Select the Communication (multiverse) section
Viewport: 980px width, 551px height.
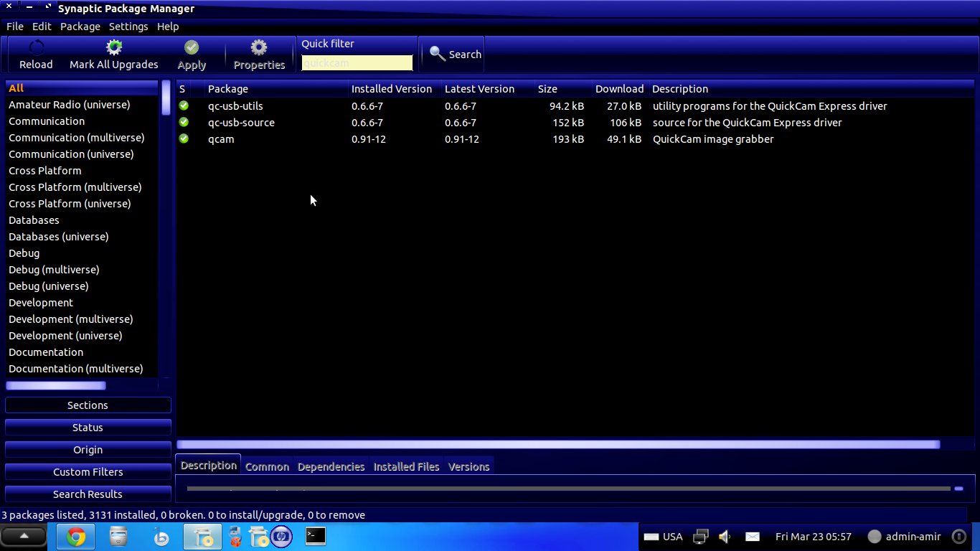point(82,138)
